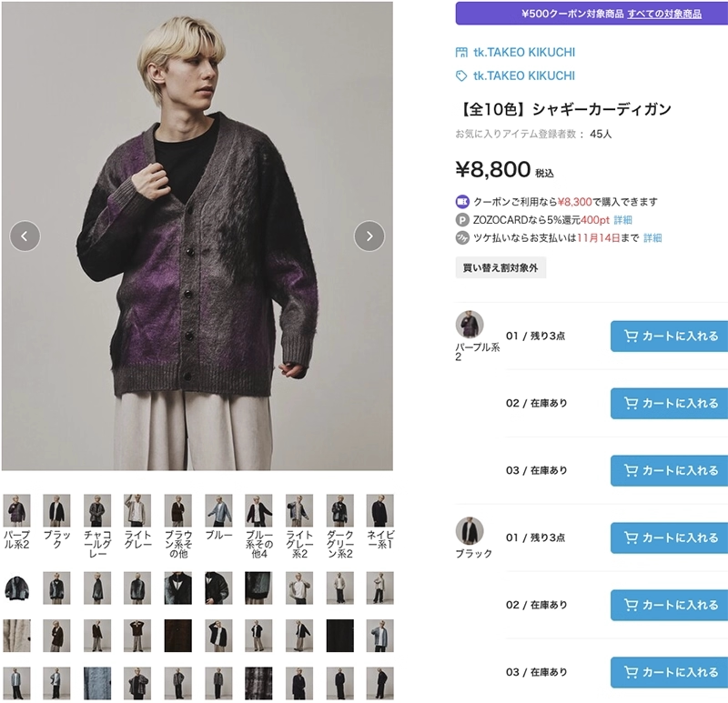Click cart icon for パープル系2 size 03
This screenshot has width=728, height=703.
[x=631, y=471]
